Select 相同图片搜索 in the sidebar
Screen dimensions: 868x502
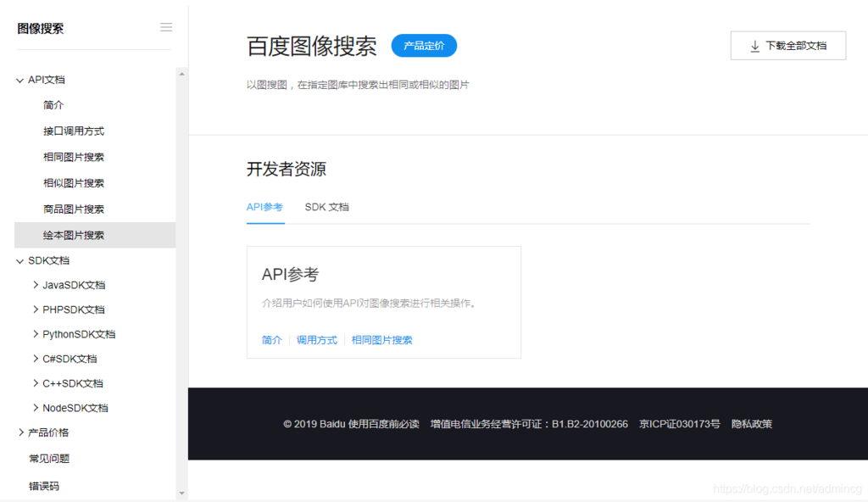pos(74,157)
